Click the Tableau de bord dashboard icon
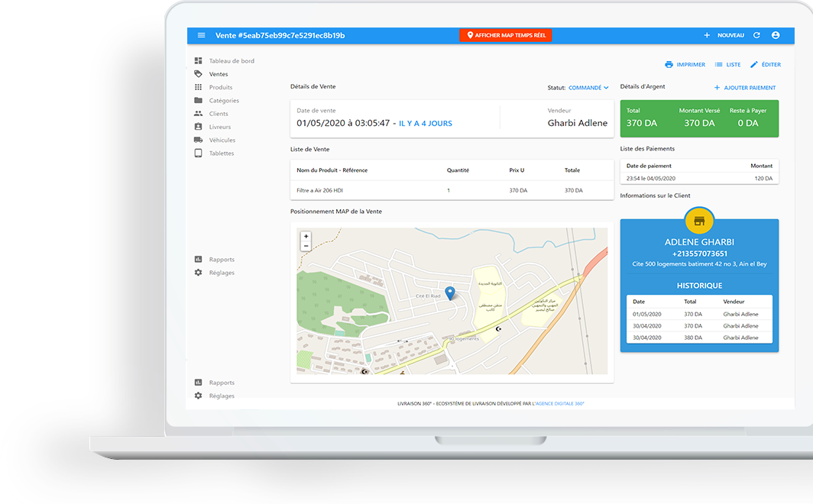Viewport: 813px width, 504px height. click(199, 61)
